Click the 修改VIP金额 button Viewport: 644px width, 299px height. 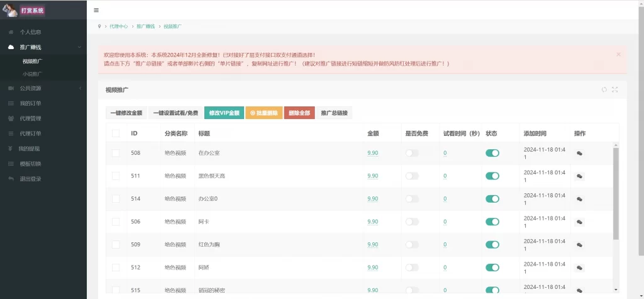click(225, 113)
